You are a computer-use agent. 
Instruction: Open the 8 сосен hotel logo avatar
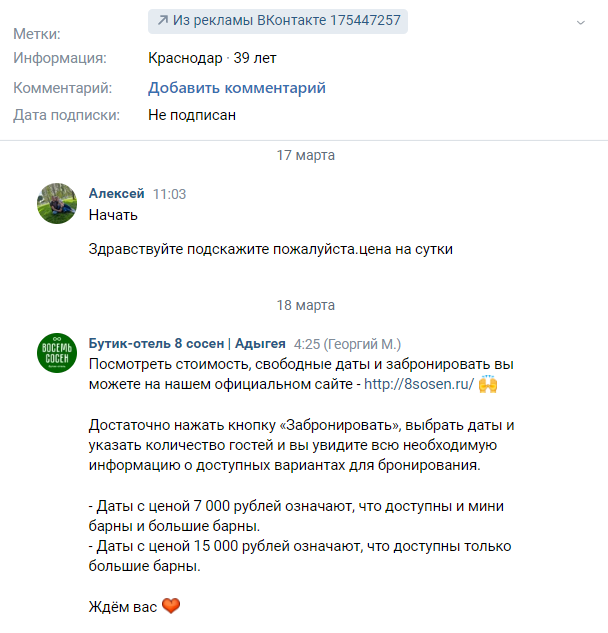click(x=56, y=353)
